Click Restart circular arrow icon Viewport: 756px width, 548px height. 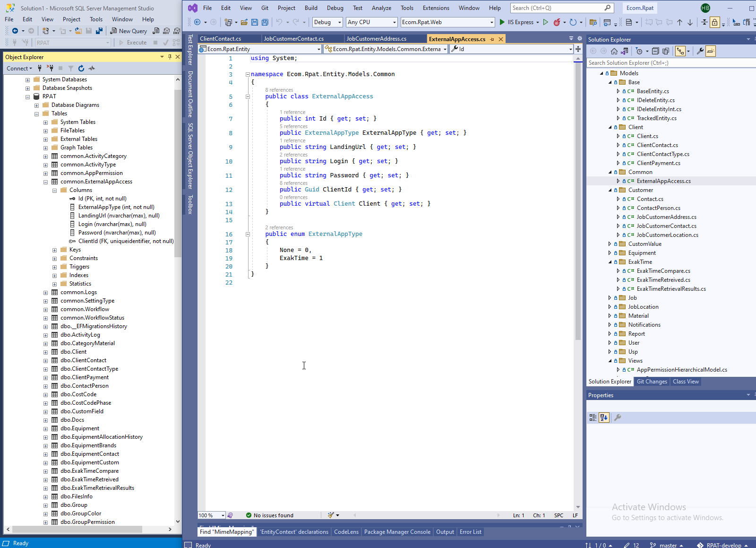(573, 22)
